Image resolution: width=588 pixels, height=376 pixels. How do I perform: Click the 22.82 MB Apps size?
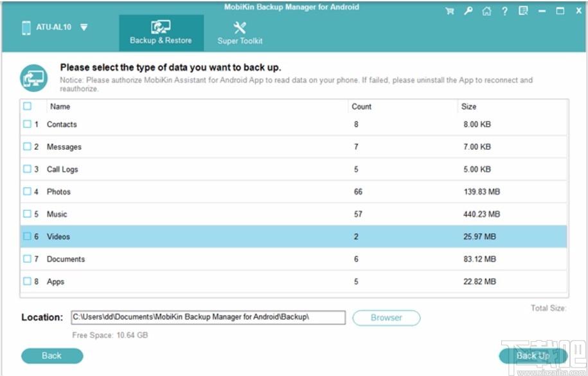pyautogui.click(x=479, y=282)
